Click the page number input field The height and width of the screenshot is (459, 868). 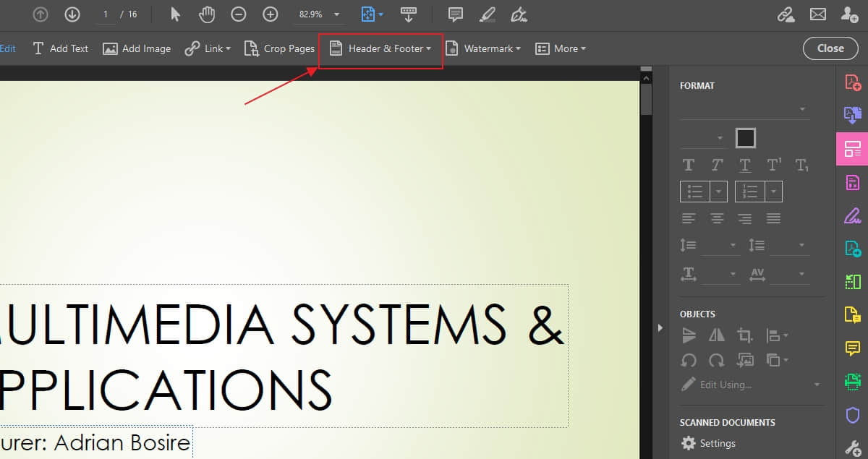[x=105, y=14]
